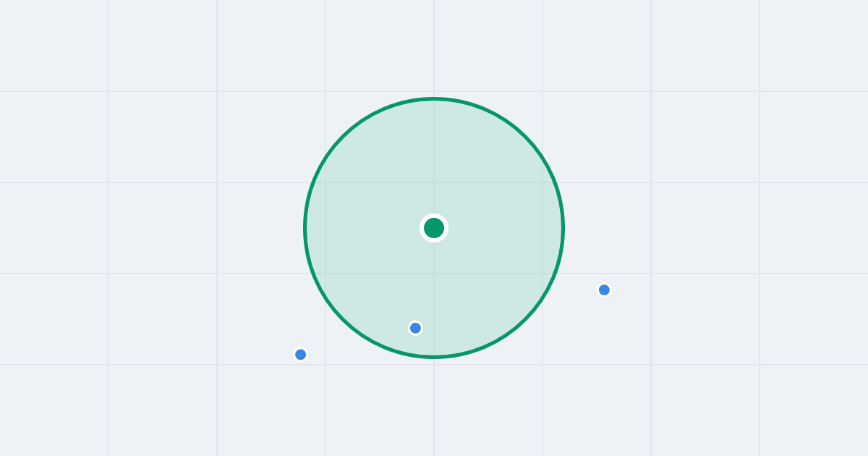Select the blue dot inside the green circle
The image size is (868, 456).
point(415,328)
